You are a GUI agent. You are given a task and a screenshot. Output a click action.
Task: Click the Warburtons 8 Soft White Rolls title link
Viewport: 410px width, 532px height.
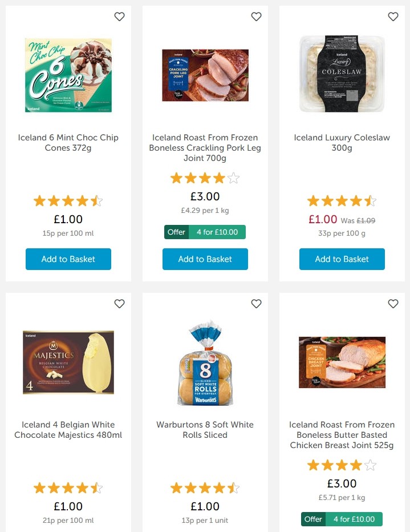[205, 430]
